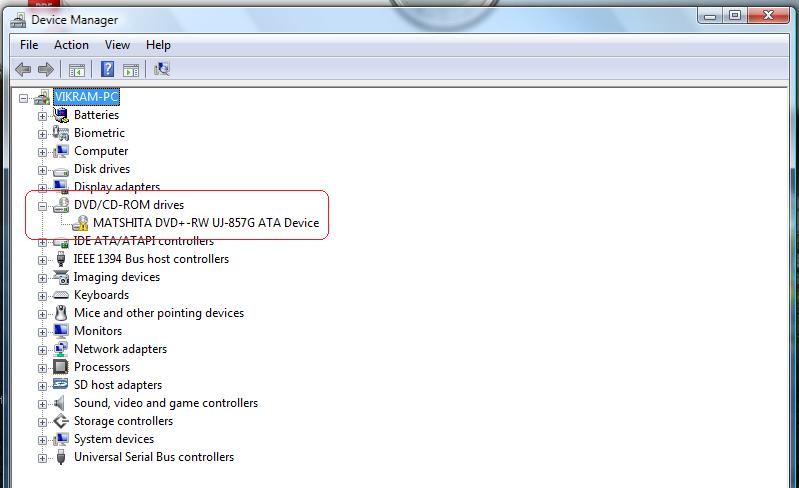Expand the Storage controllers node
Viewport: 799px width, 488px height.
pyautogui.click(x=42, y=422)
